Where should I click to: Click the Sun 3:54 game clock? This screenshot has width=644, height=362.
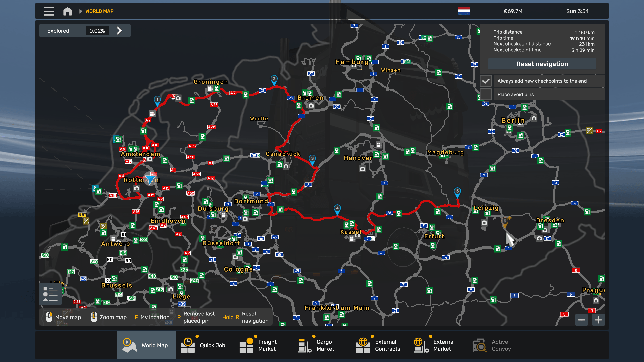577,11
